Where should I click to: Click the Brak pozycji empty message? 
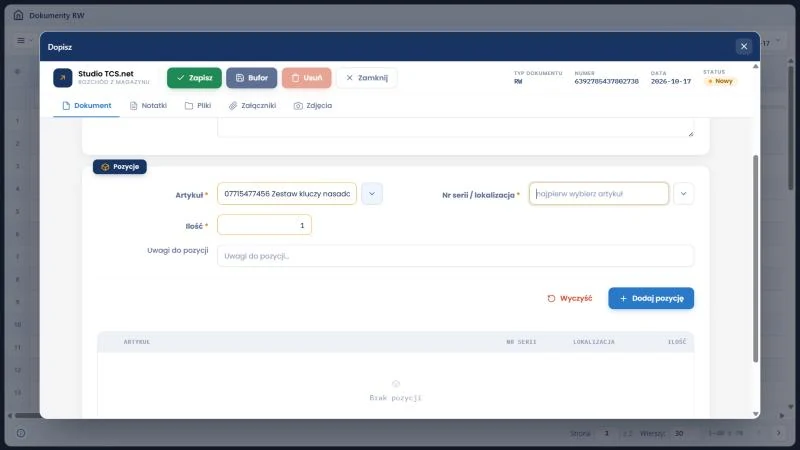click(395, 398)
